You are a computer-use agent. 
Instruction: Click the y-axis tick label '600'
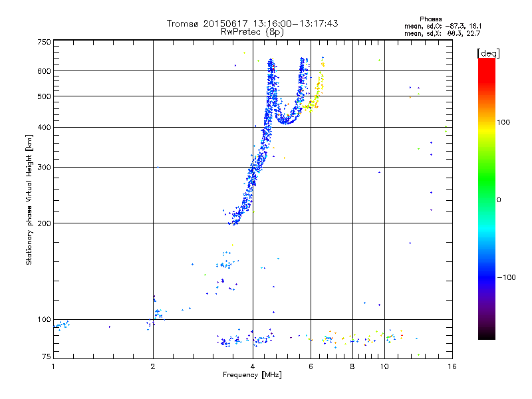44,71
